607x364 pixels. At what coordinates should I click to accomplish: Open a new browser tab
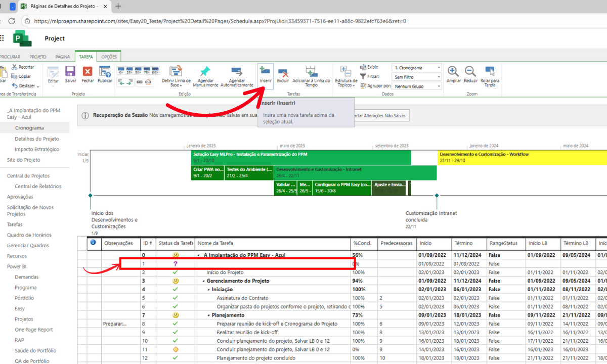tap(118, 7)
